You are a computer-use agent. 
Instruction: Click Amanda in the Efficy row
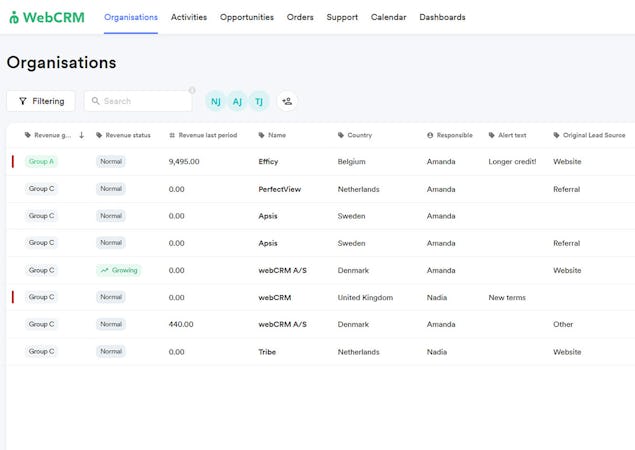(441, 162)
